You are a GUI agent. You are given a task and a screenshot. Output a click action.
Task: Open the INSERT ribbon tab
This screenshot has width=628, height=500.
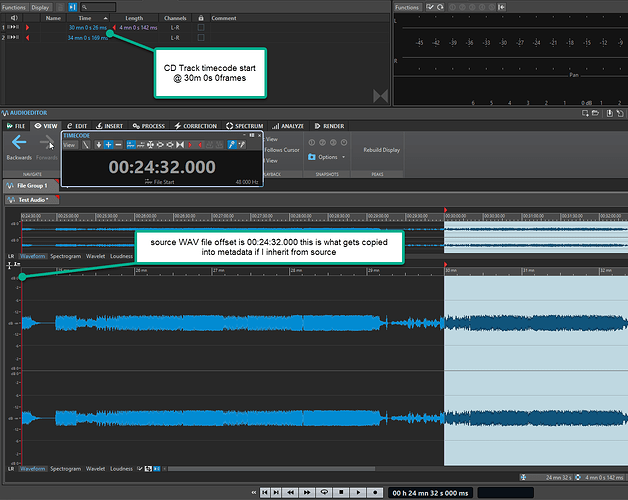pyautogui.click(x=110, y=126)
